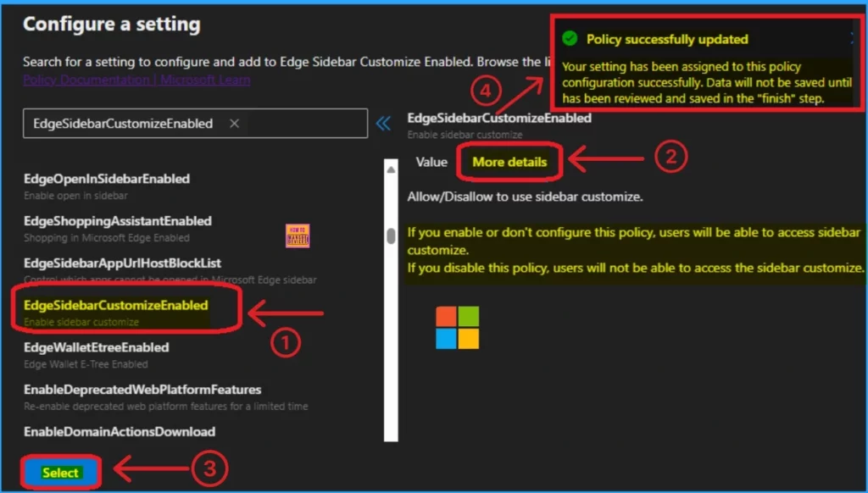Click the green success check icon
This screenshot has height=493, width=868.
click(x=570, y=38)
